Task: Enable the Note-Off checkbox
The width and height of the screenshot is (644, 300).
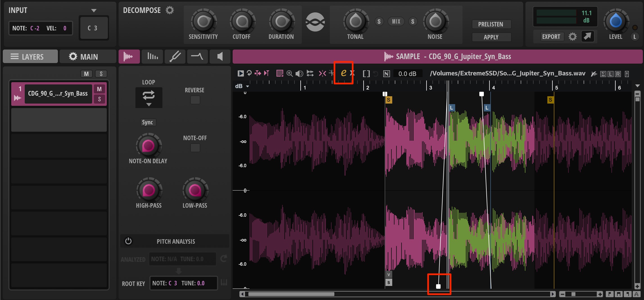Action: (x=195, y=148)
